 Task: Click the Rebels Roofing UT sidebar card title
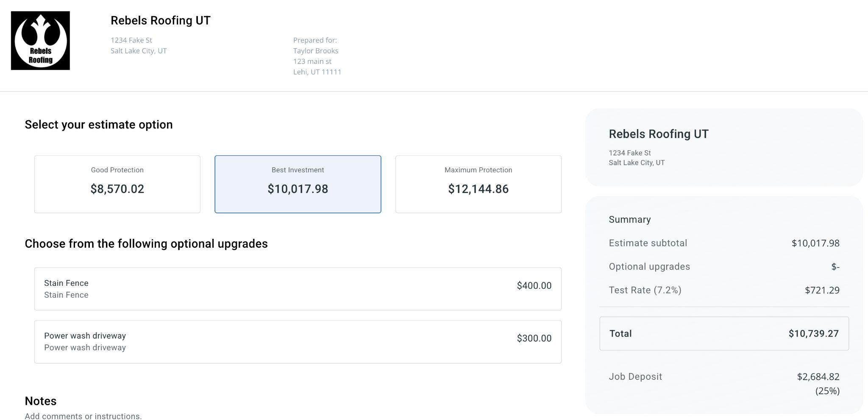[659, 134]
